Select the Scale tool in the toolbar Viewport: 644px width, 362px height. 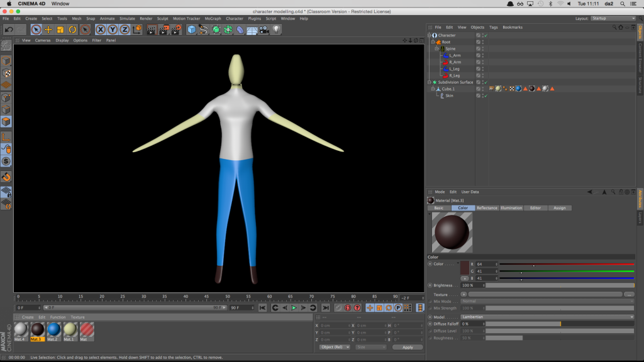coord(62,30)
